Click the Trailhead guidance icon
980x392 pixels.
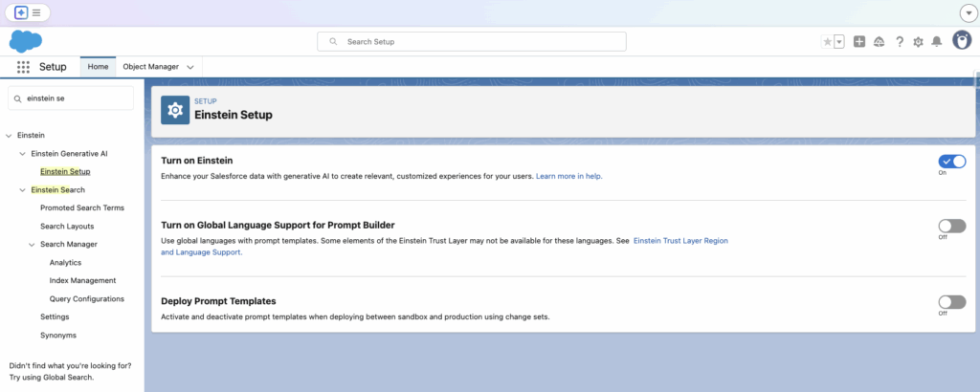[x=879, y=42]
